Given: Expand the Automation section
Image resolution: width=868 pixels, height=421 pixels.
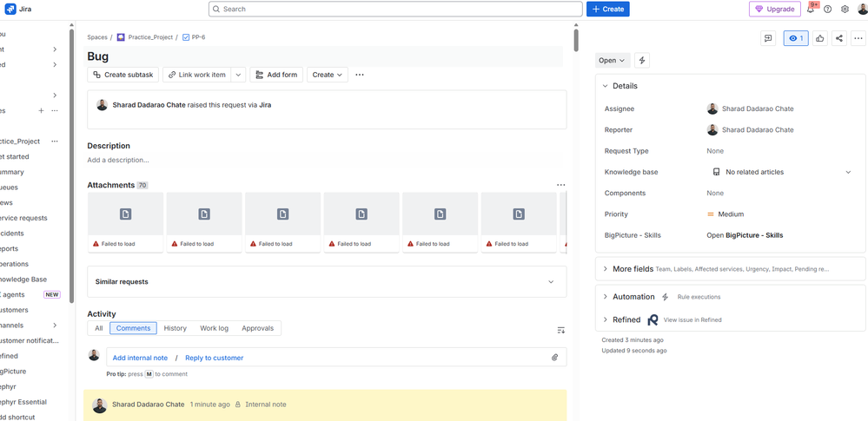Looking at the screenshot, I should [605, 297].
